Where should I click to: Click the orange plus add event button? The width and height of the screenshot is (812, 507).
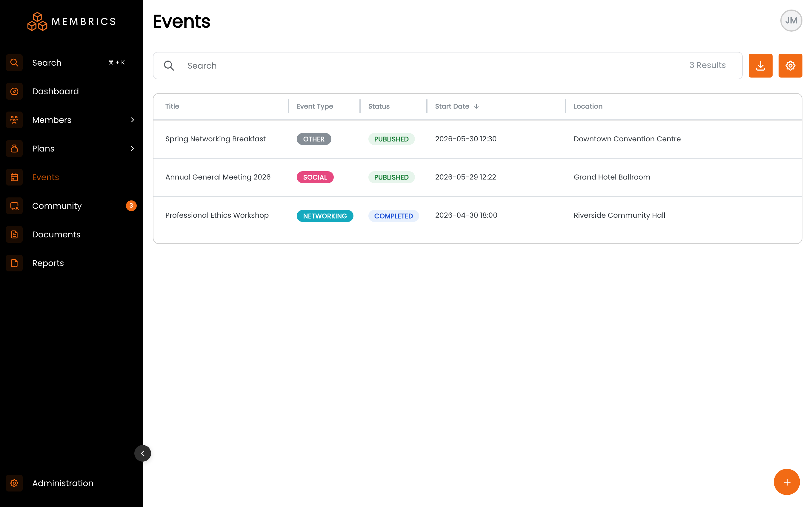pyautogui.click(x=787, y=482)
